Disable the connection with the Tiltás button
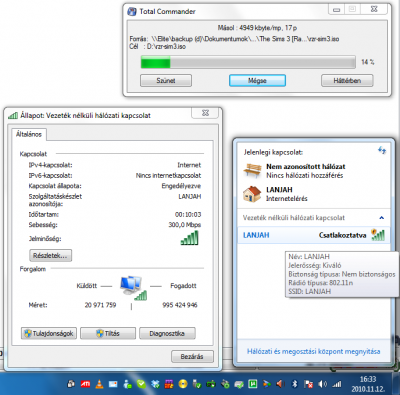400x395 pixels. pos(108,333)
